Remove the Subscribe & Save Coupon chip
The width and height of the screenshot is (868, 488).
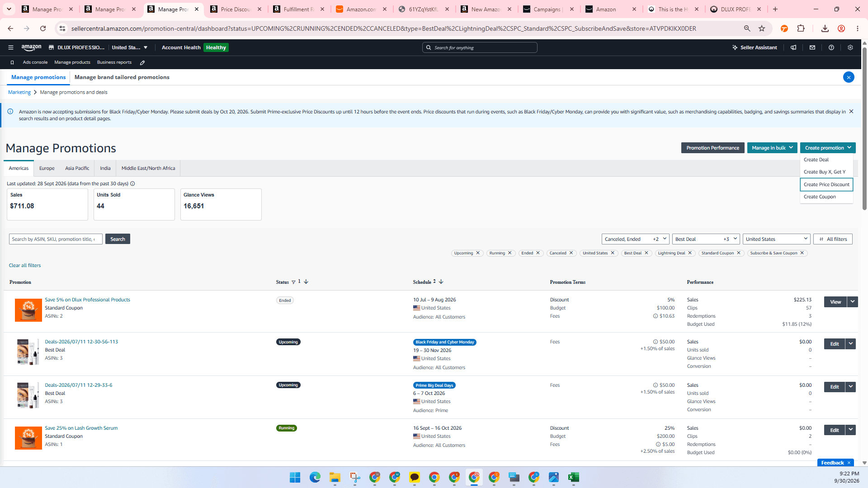pos(802,253)
